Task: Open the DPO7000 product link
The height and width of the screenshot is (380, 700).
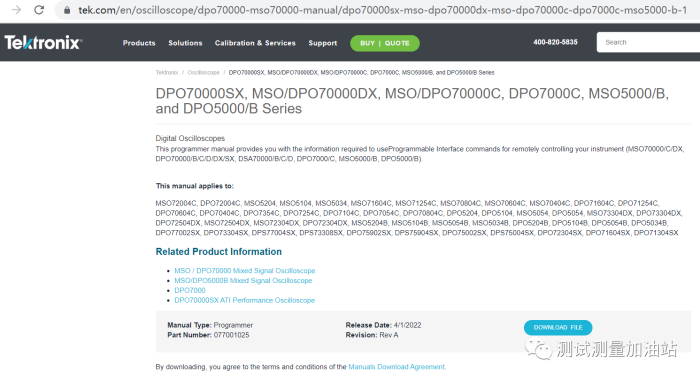Action: point(190,290)
